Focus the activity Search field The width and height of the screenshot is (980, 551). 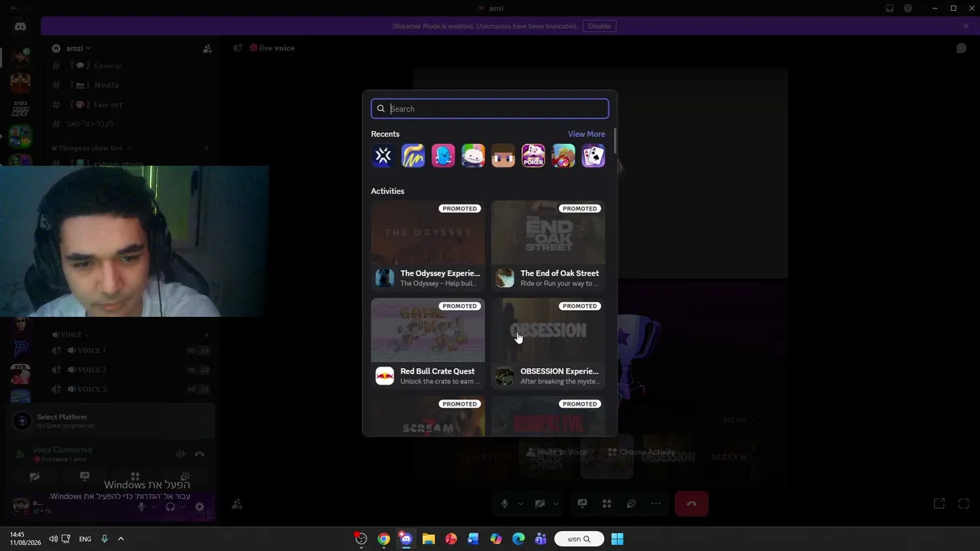click(490, 109)
